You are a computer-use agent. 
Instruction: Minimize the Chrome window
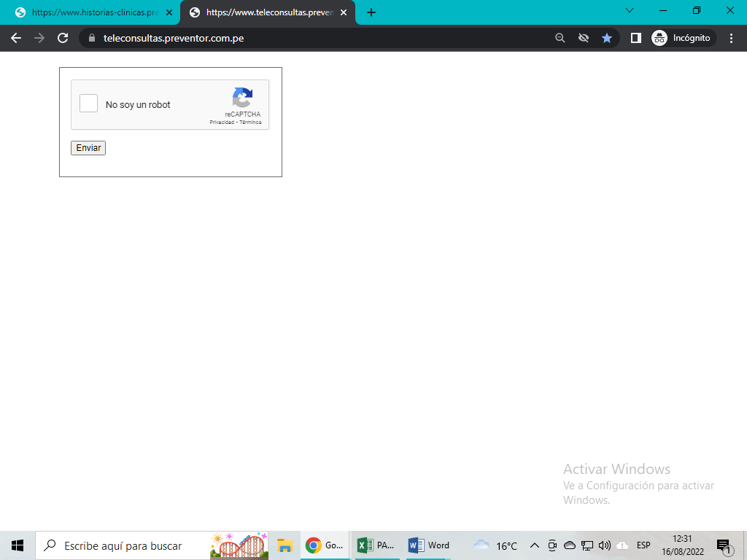[662, 10]
